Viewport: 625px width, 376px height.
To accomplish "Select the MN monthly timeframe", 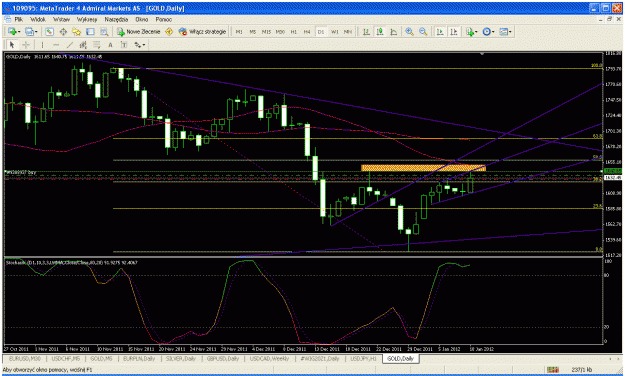I will tap(348, 32).
